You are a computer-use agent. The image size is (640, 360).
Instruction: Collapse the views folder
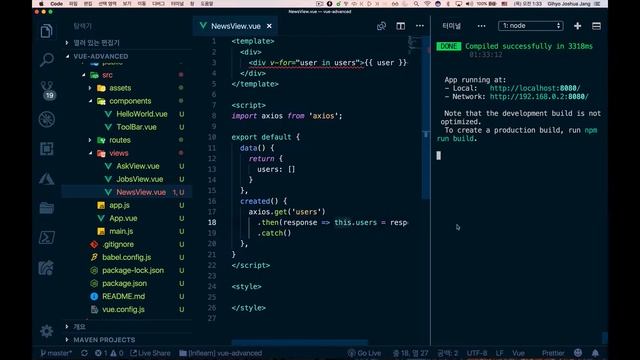118,153
